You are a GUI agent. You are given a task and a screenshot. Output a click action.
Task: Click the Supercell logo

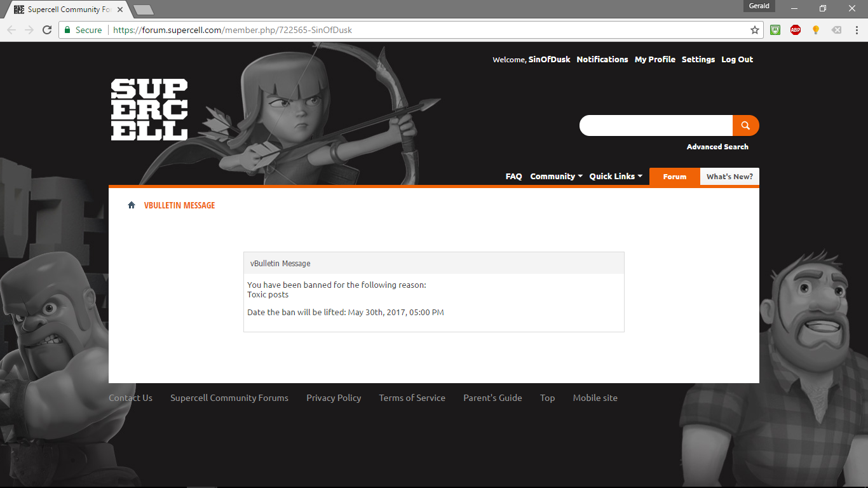click(149, 109)
